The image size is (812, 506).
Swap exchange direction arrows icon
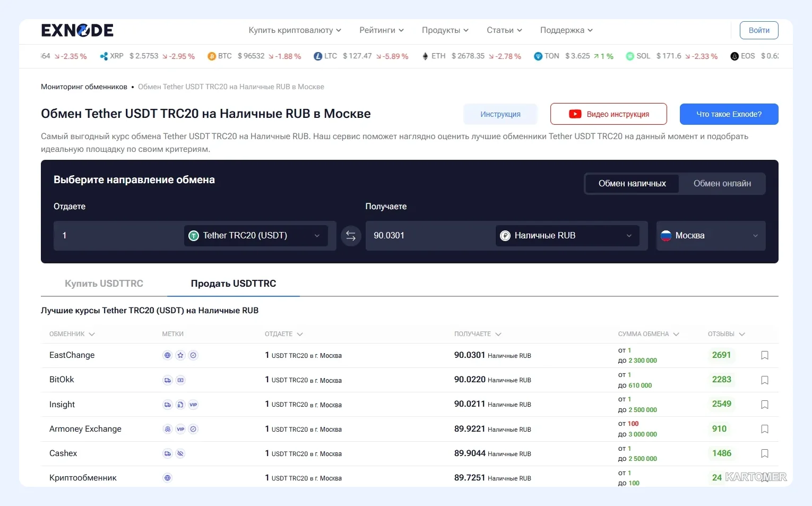point(351,236)
